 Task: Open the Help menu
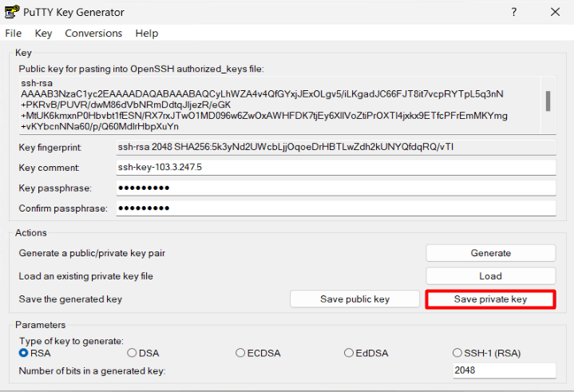pyautogui.click(x=147, y=34)
